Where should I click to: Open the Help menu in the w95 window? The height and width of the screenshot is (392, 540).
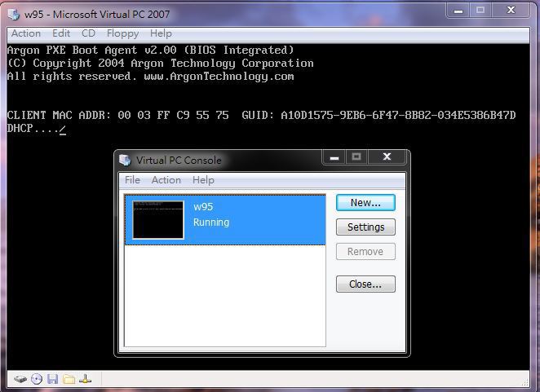(x=161, y=33)
